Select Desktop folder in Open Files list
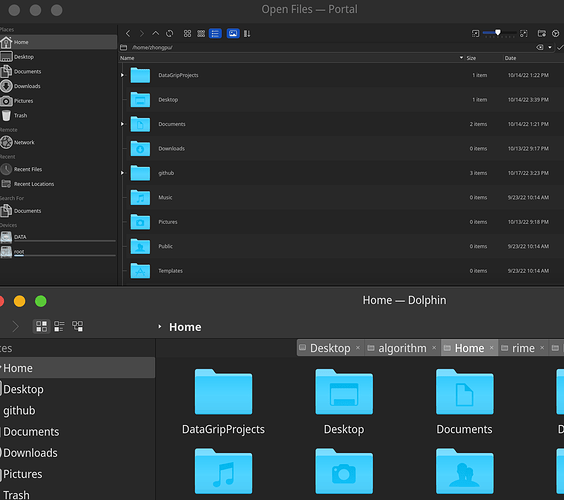564x500 pixels. pos(168,100)
